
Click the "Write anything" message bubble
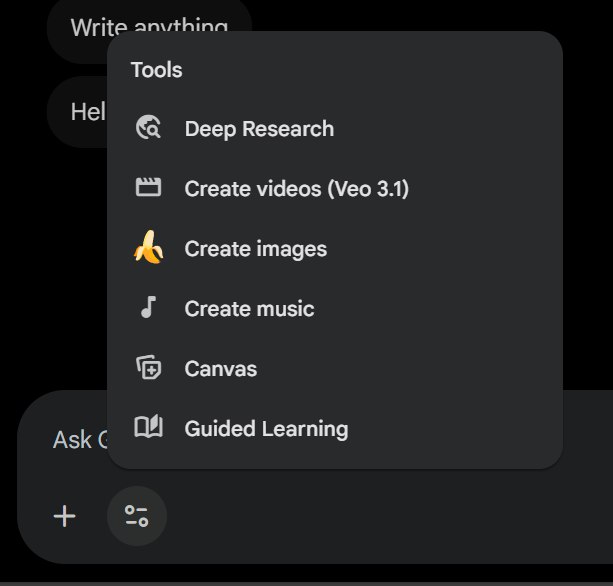80,22
